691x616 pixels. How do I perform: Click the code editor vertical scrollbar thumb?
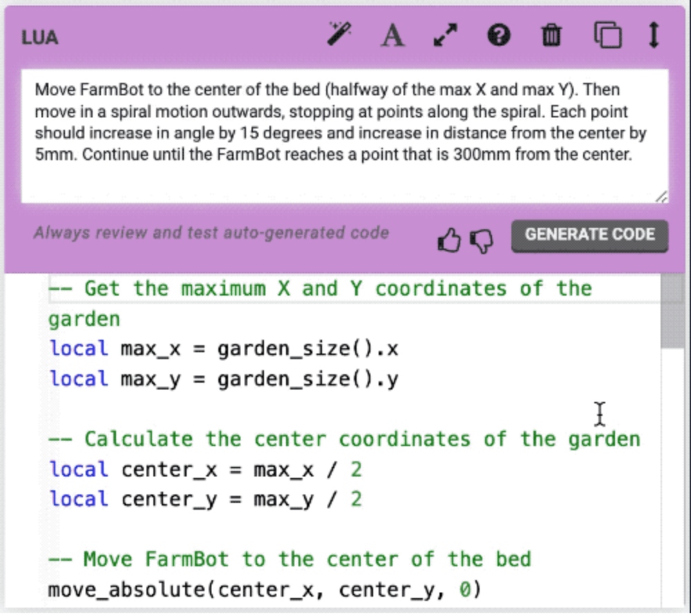(672, 311)
